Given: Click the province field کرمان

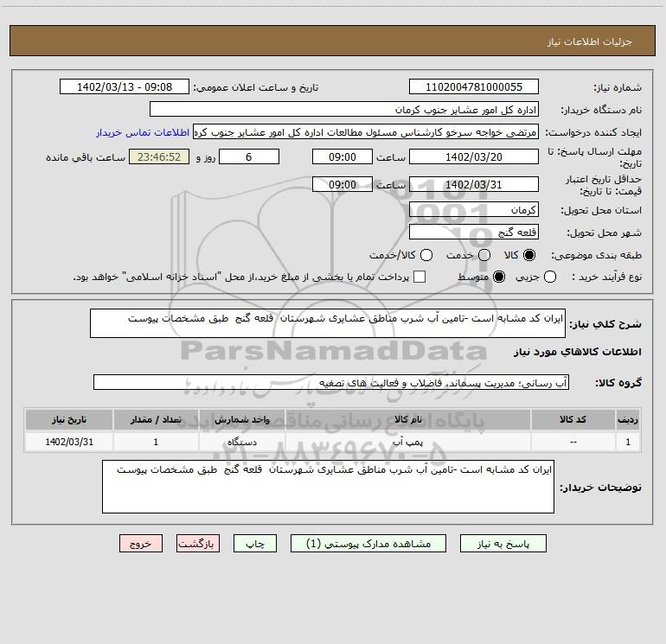Looking at the screenshot, I should click(474, 210).
